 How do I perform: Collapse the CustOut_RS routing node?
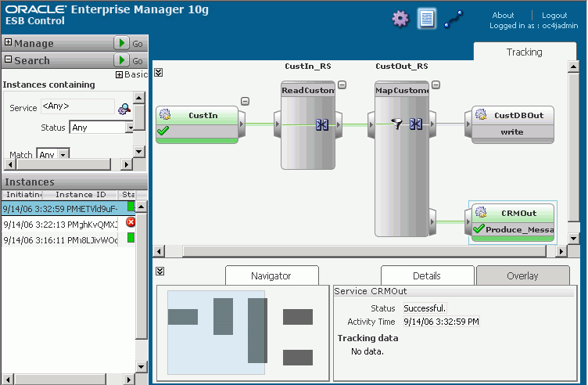(x=436, y=85)
